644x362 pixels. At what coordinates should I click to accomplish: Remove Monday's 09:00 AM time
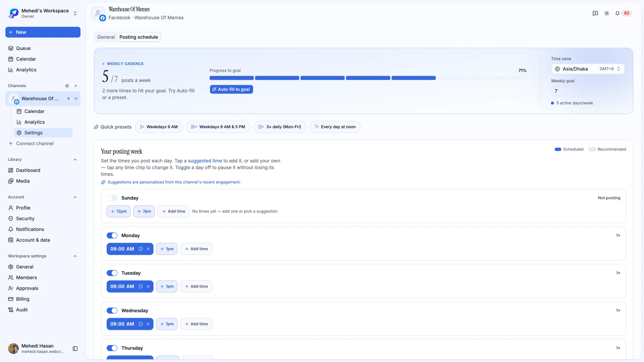point(148,249)
